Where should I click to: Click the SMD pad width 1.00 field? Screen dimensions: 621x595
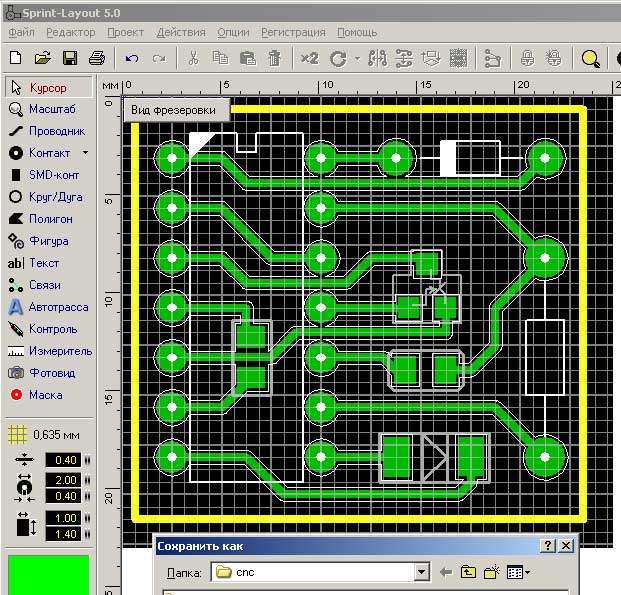pos(63,518)
